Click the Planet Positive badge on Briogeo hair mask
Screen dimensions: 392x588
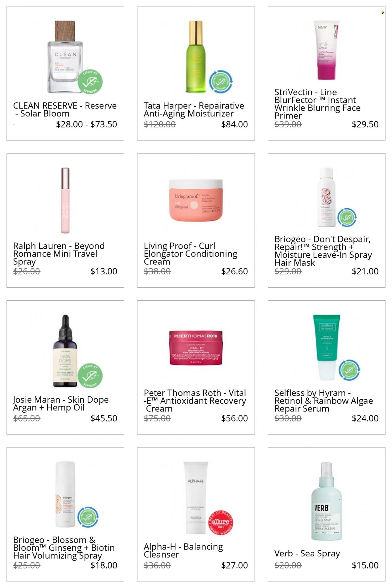click(347, 217)
